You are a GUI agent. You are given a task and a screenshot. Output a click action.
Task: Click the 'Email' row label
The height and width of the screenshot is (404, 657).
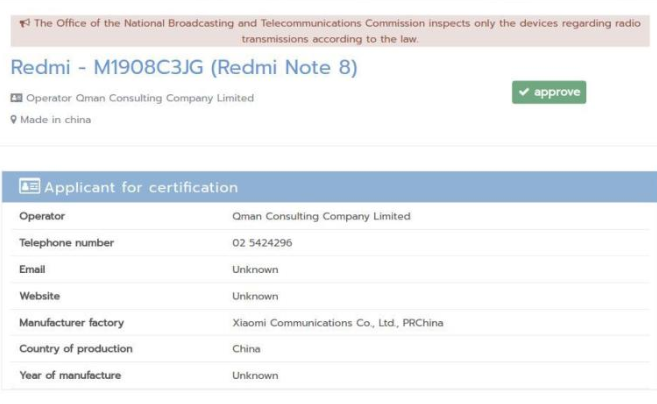pyautogui.click(x=32, y=269)
